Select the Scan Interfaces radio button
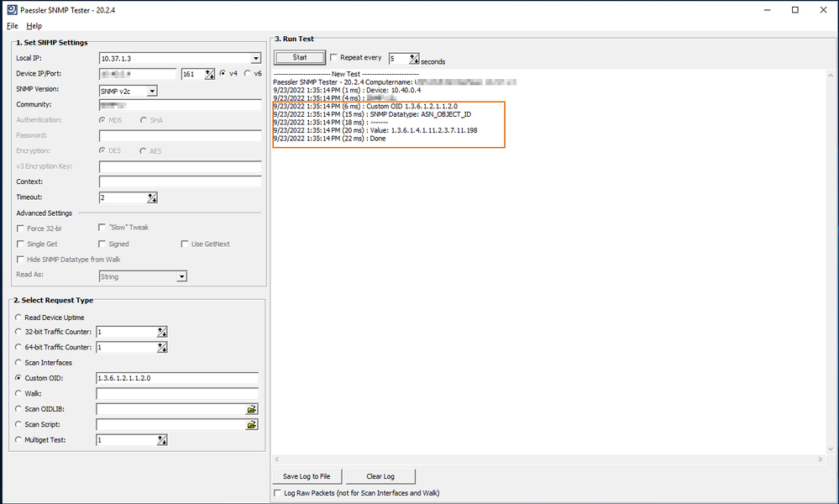Screen dimensions: 839x504 [19, 363]
